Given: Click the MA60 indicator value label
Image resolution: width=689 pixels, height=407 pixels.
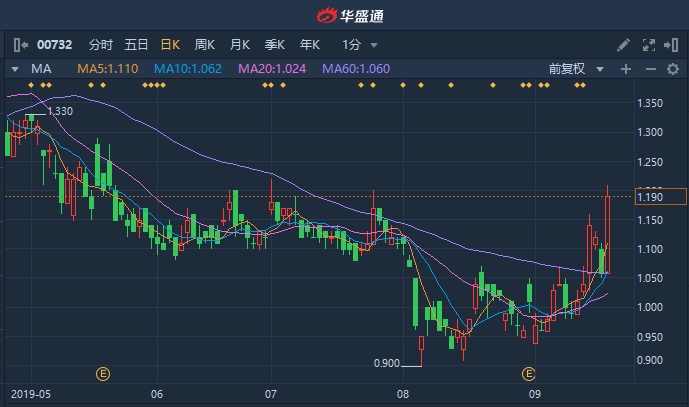Looking at the screenshot, I should 355,69.
